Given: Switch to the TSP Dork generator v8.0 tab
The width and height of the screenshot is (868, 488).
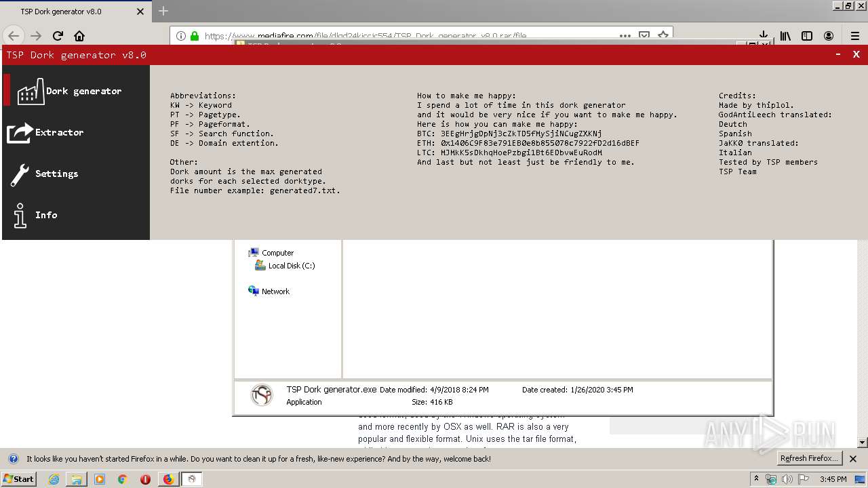Looking at the screenshot, I should pos(75,12).
